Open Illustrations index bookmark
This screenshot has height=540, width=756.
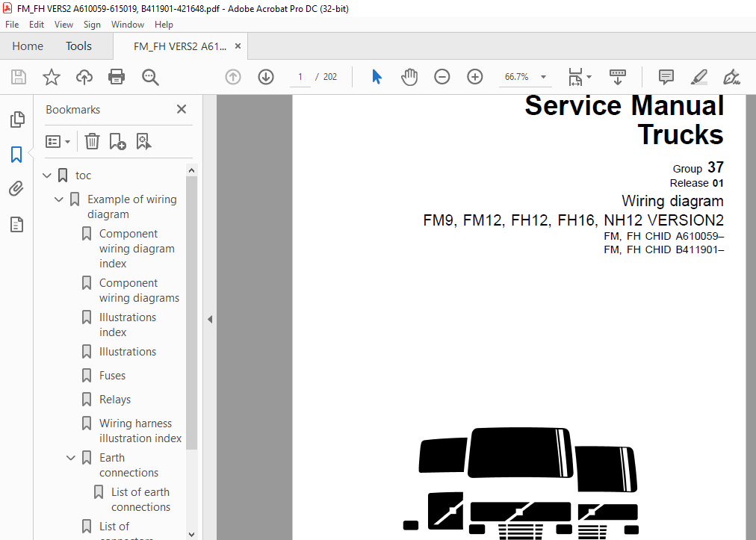(x=127, y=325)
